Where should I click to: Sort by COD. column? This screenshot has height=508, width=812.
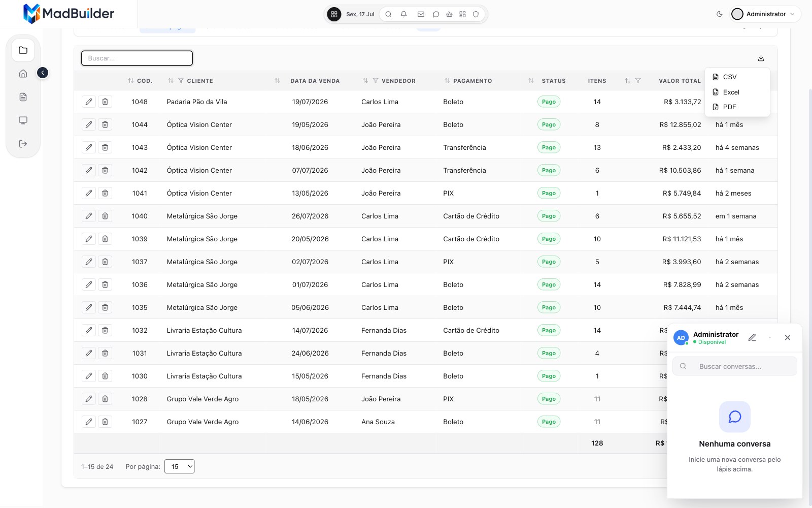(x=131, y=81)
